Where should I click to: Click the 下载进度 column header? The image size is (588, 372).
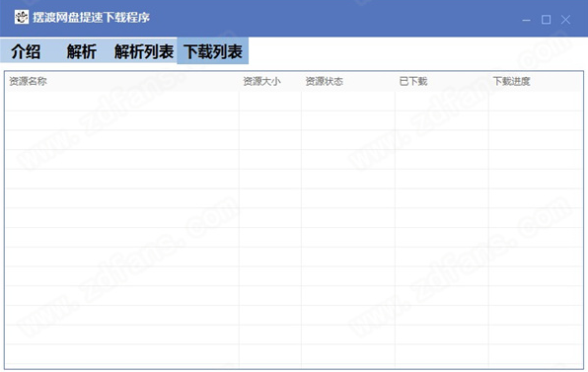(536, 81)
